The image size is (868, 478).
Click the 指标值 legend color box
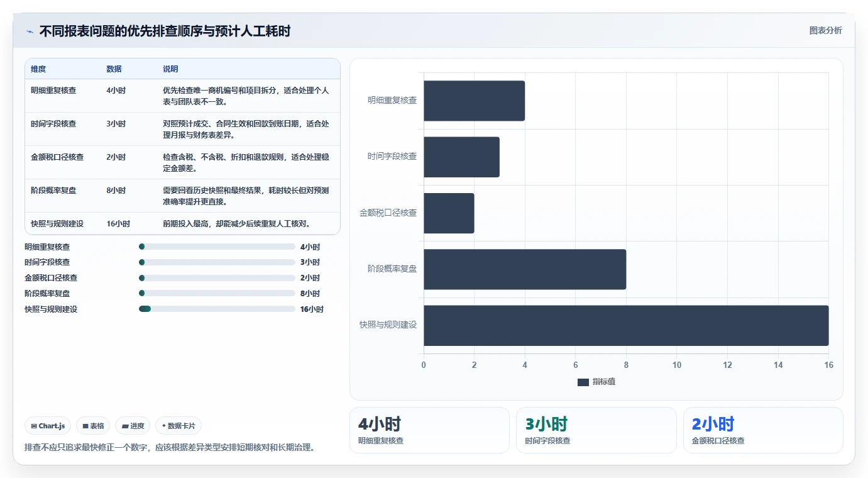(583, 382)
